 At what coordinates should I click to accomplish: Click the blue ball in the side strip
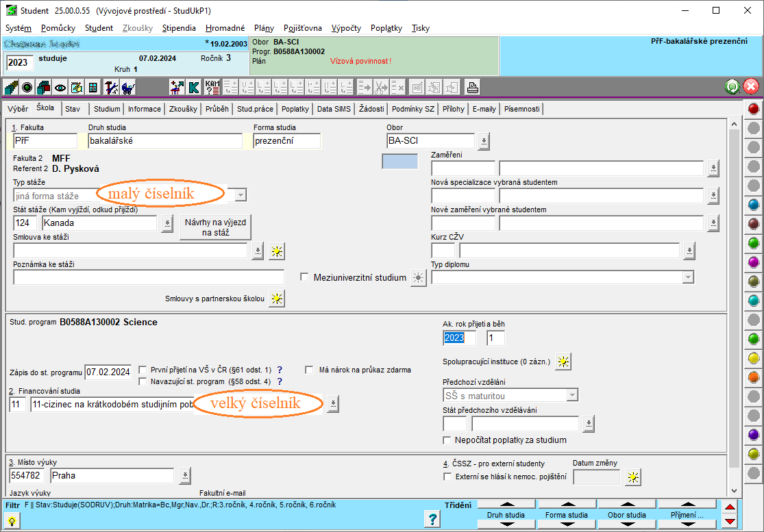753,205
